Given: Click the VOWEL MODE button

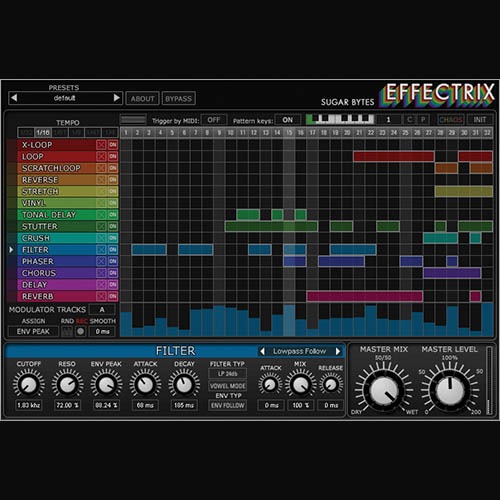Looking at the screenshot, I should click(x=228, y=386).
